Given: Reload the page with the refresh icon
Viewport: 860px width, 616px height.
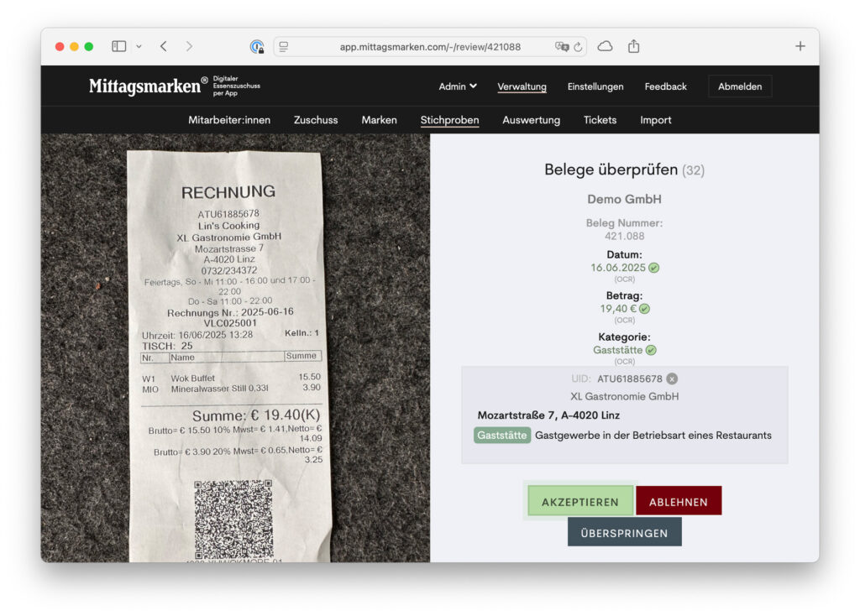Looking at the screenshot, I should coord(578,46).
